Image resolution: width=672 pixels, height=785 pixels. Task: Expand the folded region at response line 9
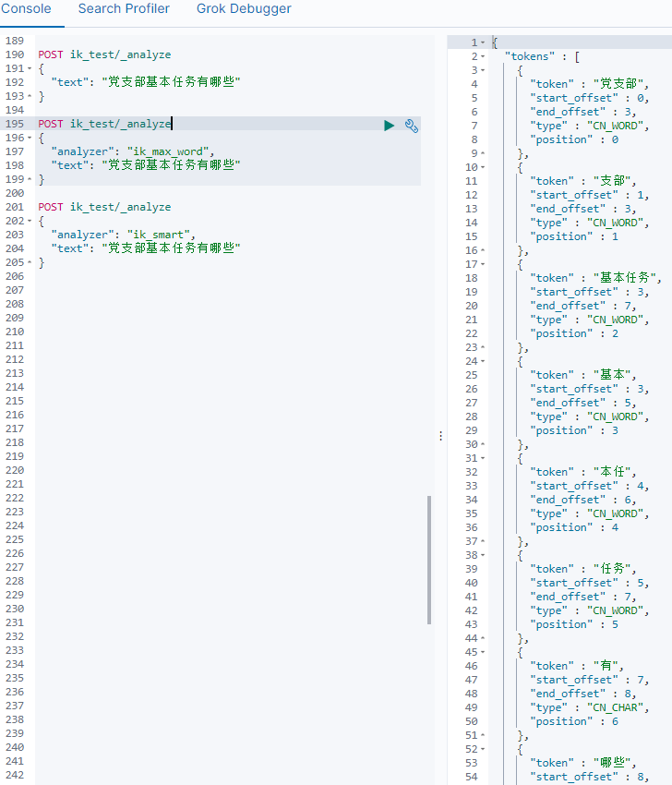[x=483, y=152]
